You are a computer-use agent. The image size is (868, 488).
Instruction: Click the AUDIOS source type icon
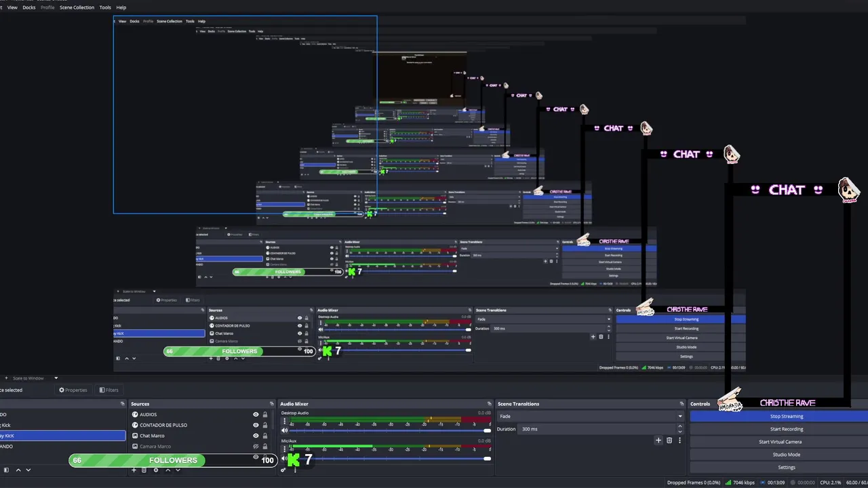(135, 414)
